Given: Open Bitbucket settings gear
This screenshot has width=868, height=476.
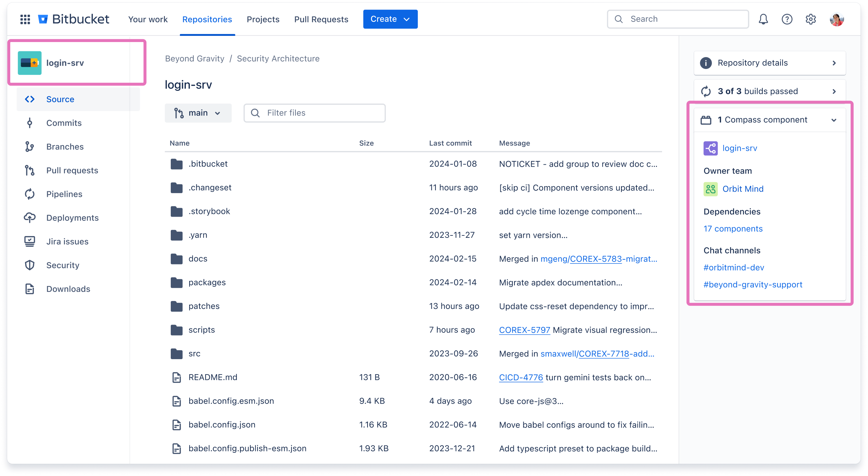Looking at the screenshot, I should pyautogui.click(x=811, y=19).
